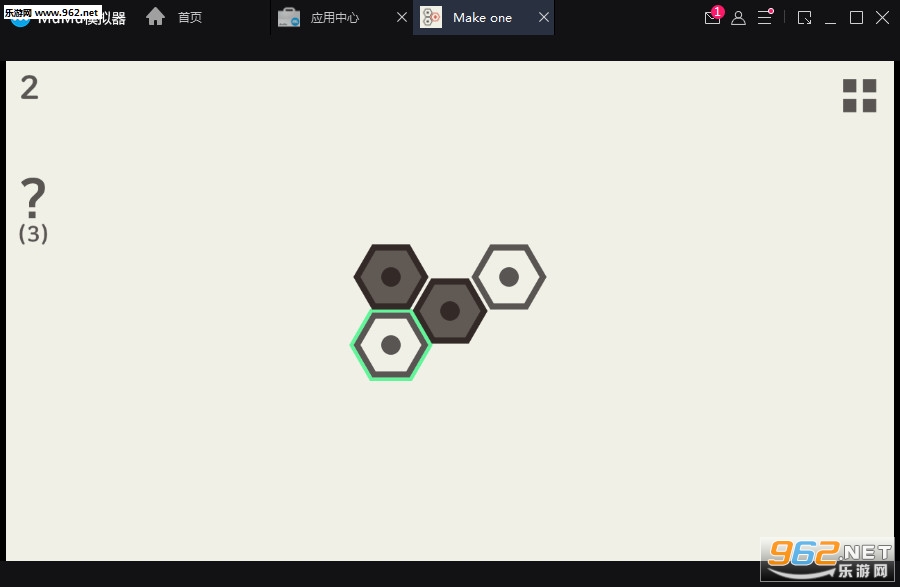Close the emulator window

pyautogui.click(x=882, y=18)
